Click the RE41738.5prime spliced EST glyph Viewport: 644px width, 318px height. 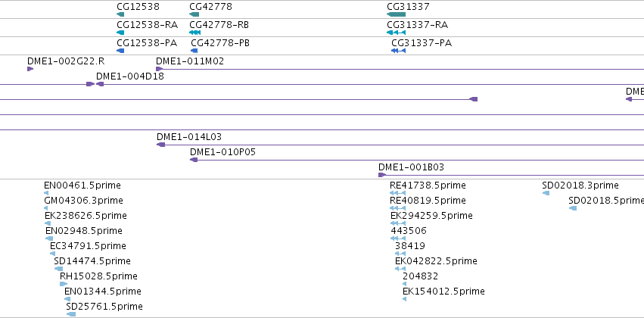[397, 193]
